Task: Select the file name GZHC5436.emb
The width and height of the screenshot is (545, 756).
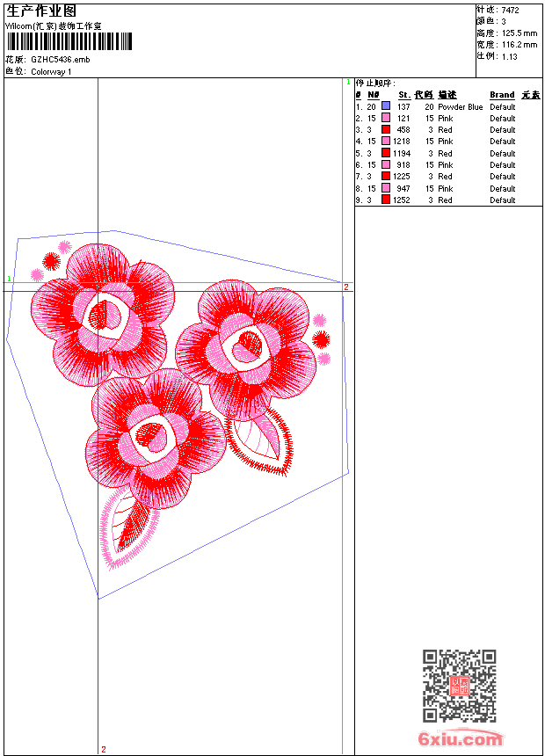Action: pos(61,60)
